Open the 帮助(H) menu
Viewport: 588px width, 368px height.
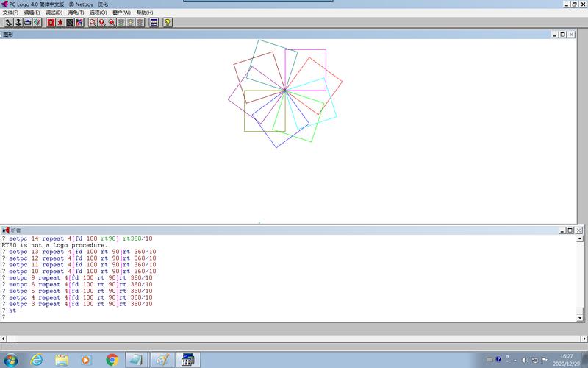pos(144,13)
